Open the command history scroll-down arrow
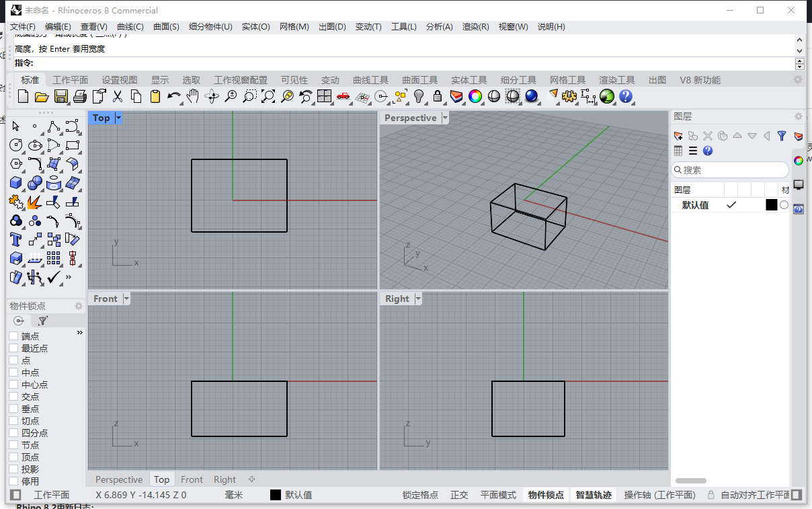This screenshot has height=509, width=812. [799, 50]
